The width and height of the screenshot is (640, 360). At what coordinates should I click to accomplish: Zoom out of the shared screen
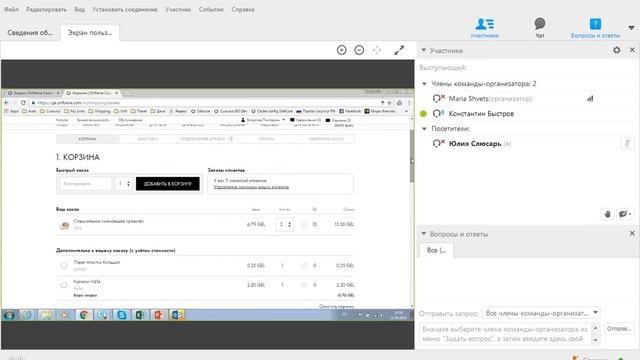tap(359, 50)
